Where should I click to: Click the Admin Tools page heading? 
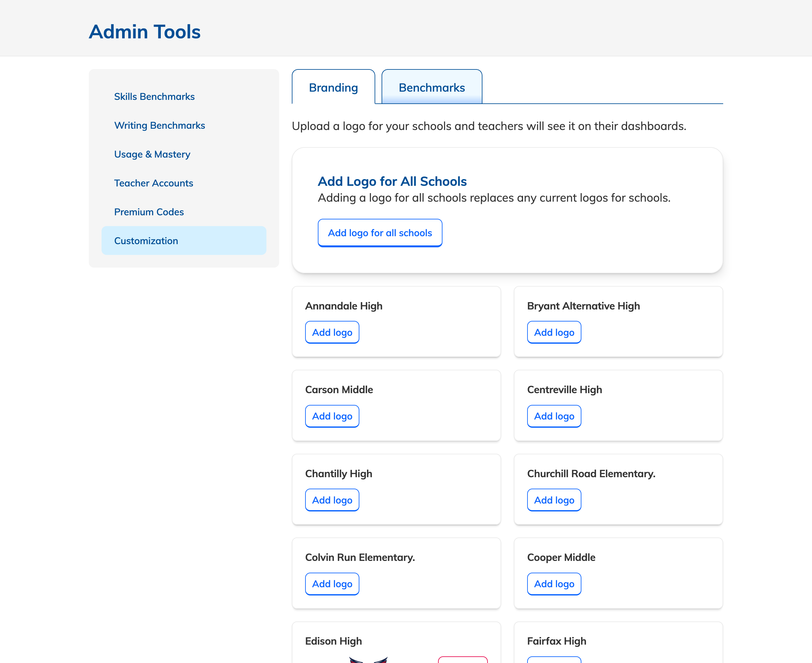(145, 32)
